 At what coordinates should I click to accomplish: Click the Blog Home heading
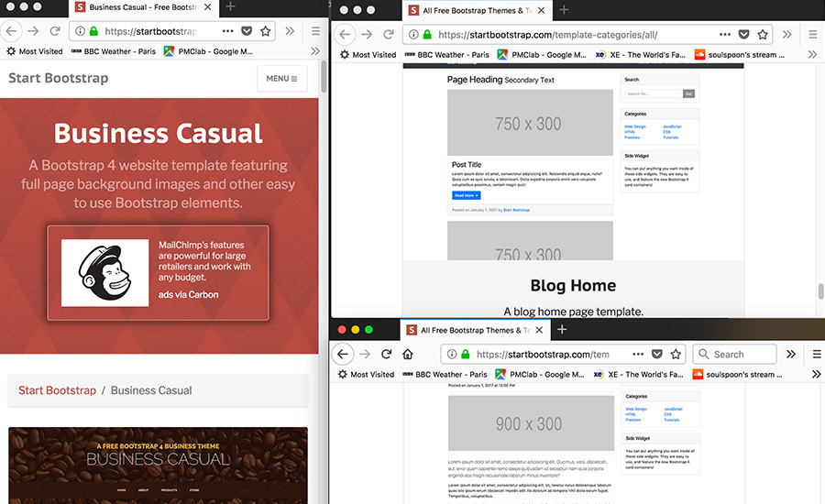[573, 285]
